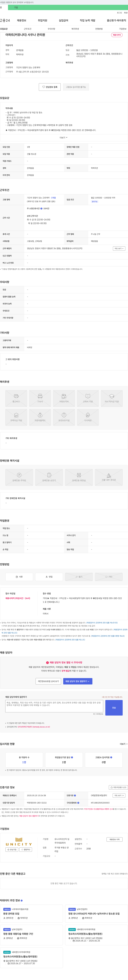The height and width of the screenshot is (980, 128).
Task: Jump to 전형방법 section tab
Action: [x=99, y=29]
